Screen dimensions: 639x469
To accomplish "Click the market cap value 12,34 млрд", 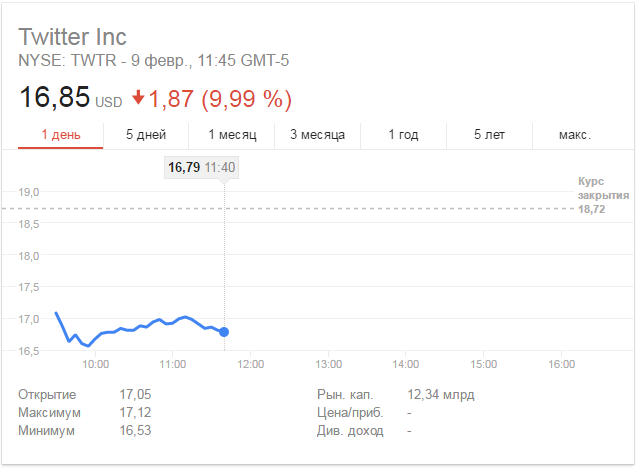I will (x=441, y=395).
